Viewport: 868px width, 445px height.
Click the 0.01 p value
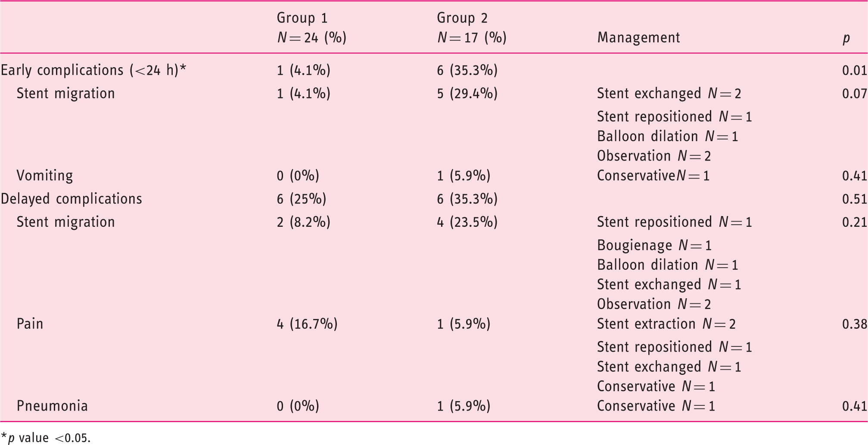[855, 70]
